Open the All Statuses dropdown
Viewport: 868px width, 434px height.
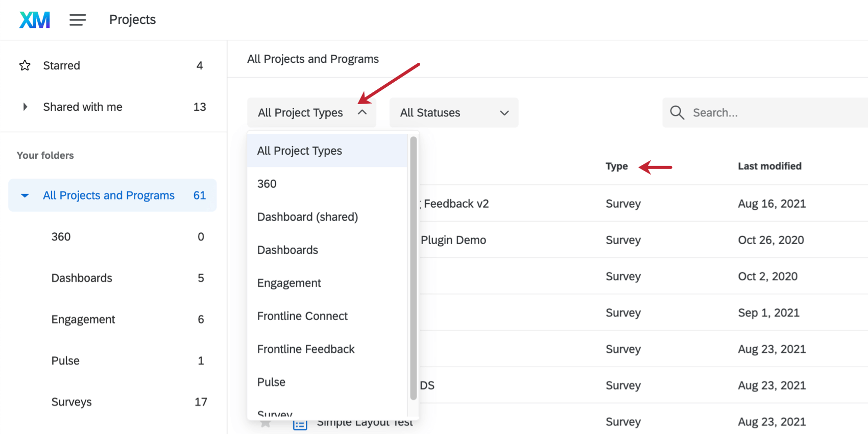[x=453, y=112]
